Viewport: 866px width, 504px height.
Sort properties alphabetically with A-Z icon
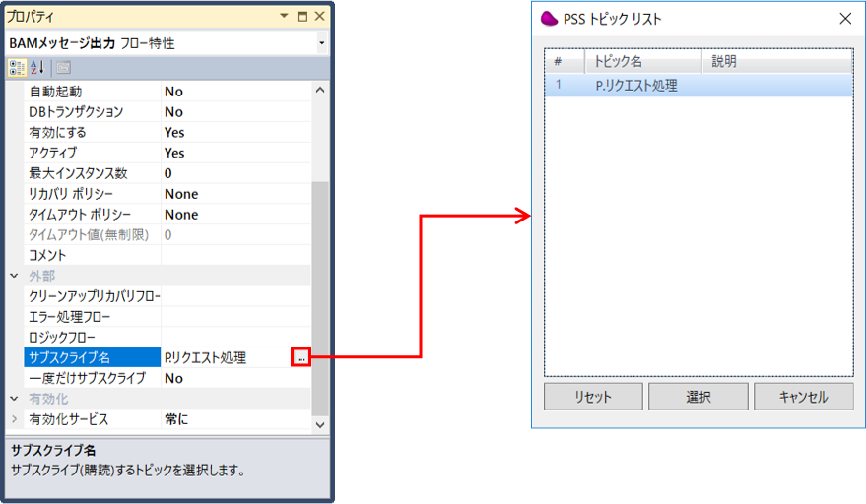tap(37, 68)
